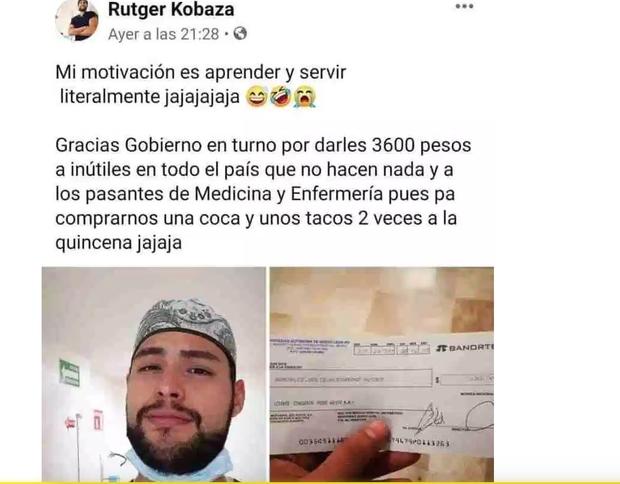
Task: Click the payee name field on check
Action: pos(351,378)
